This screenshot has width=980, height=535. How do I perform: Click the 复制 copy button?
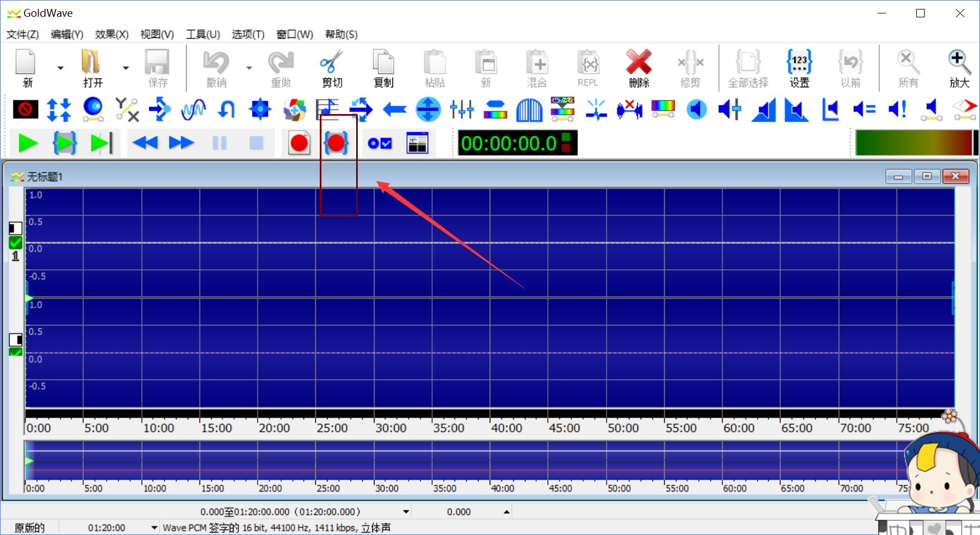tap(384, 68)
